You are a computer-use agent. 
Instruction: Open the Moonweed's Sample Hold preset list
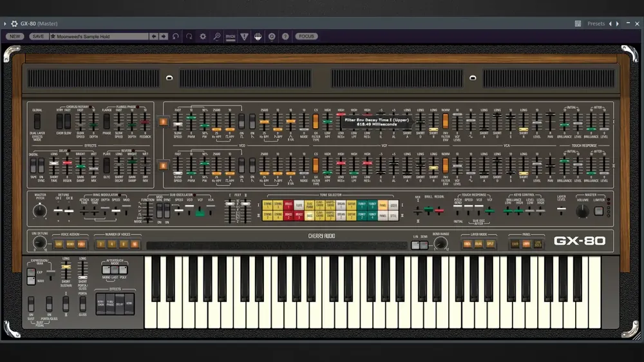99,37
